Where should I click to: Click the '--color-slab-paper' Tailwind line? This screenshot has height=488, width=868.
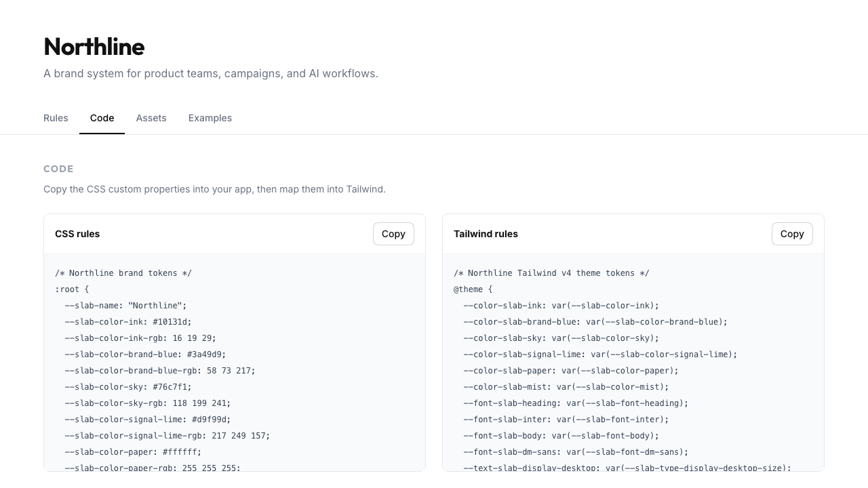point(571,371)
